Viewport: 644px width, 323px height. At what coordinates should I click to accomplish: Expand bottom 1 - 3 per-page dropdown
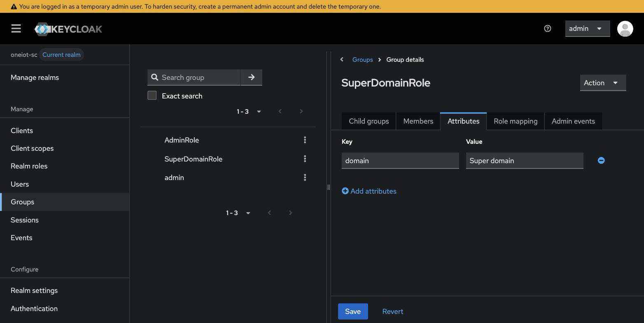point(238,213)
